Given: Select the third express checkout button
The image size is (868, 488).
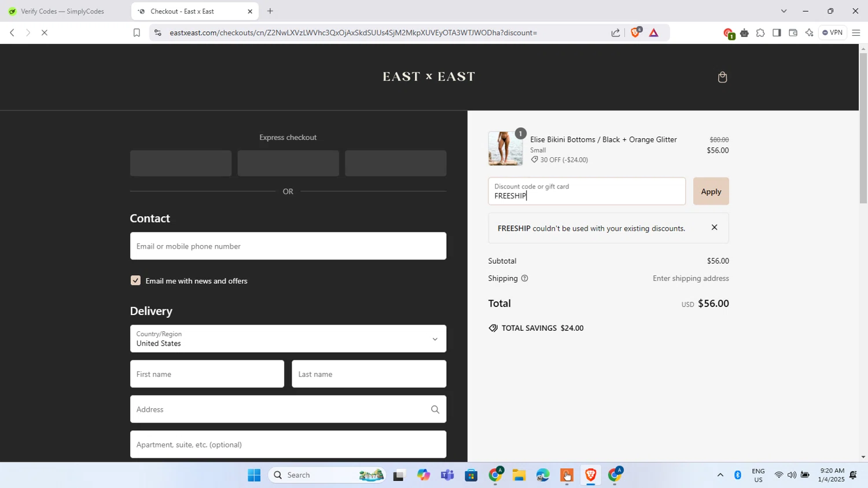Looking at the screenshot, I should pos(396,163).
